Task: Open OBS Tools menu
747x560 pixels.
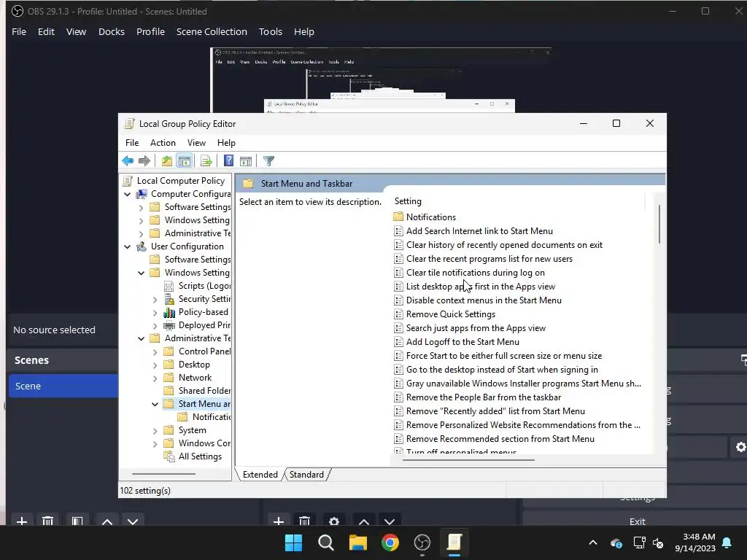Action: [270, 32]
